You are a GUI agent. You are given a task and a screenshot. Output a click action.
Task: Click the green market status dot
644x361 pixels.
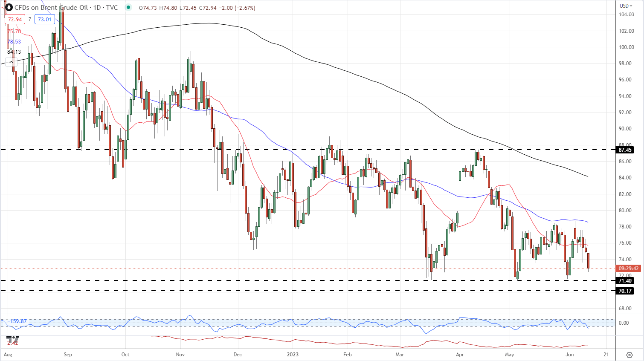point(128,7)
